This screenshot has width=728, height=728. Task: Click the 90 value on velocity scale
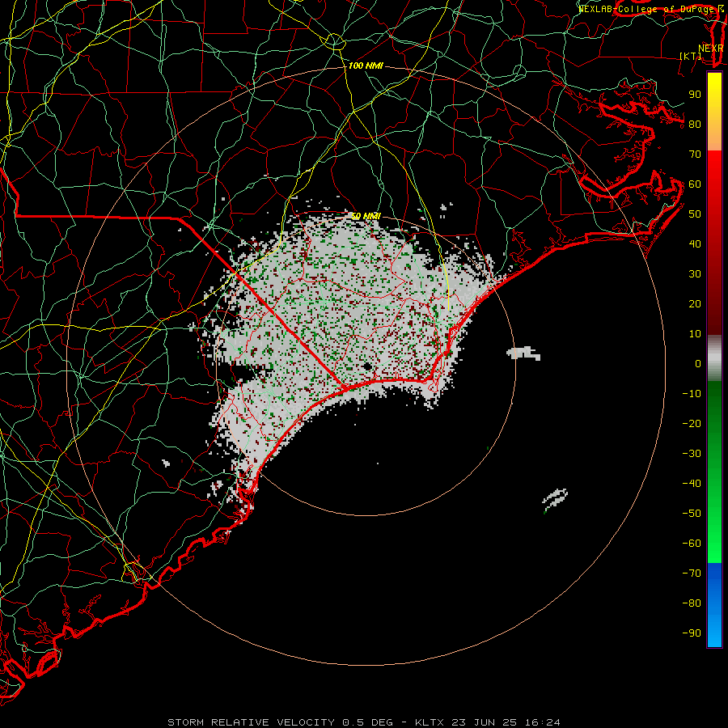click(695, 95)
